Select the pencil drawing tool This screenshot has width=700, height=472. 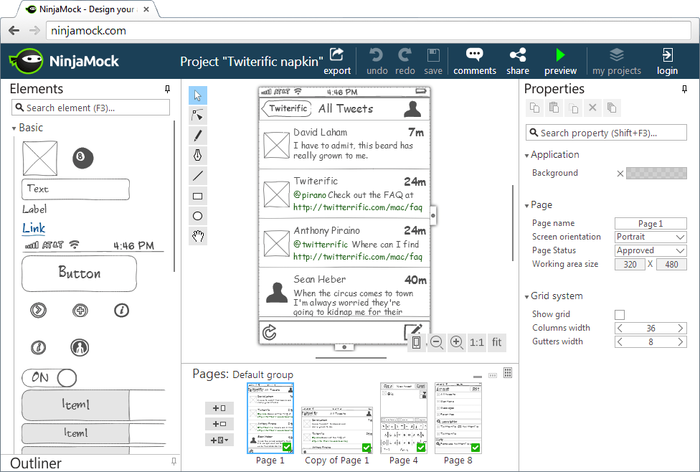[198, 136]
